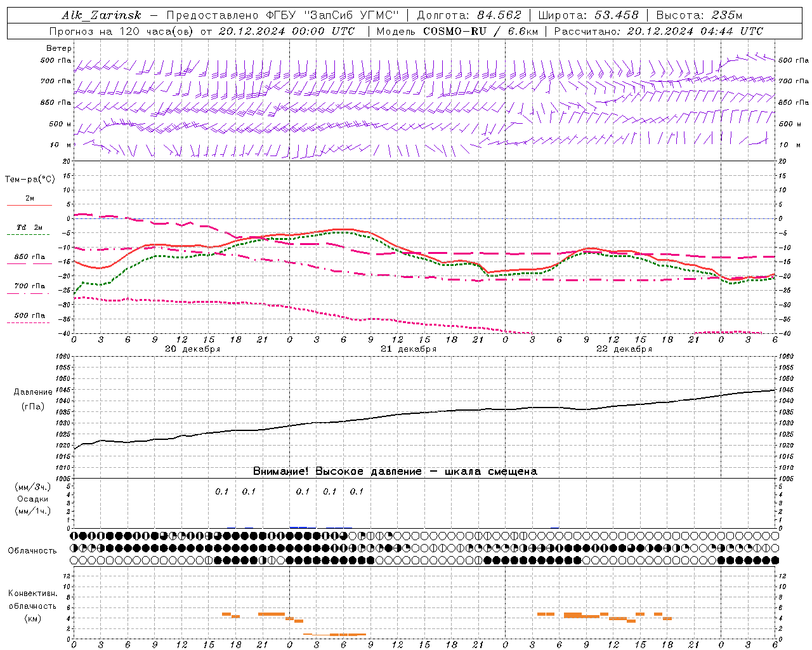Click the station name Alk_Zarinsk in the header
Screen dimensions: 812x650
[x=101, y=15]
